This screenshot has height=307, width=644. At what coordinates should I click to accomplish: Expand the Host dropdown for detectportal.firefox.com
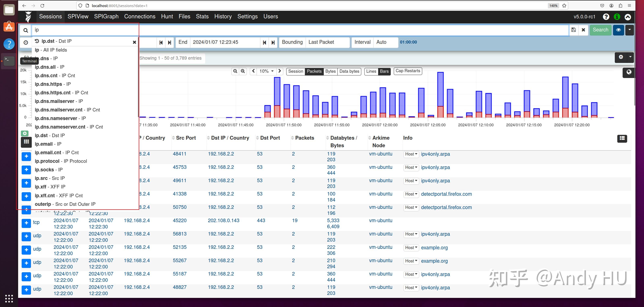pos(411,194)
